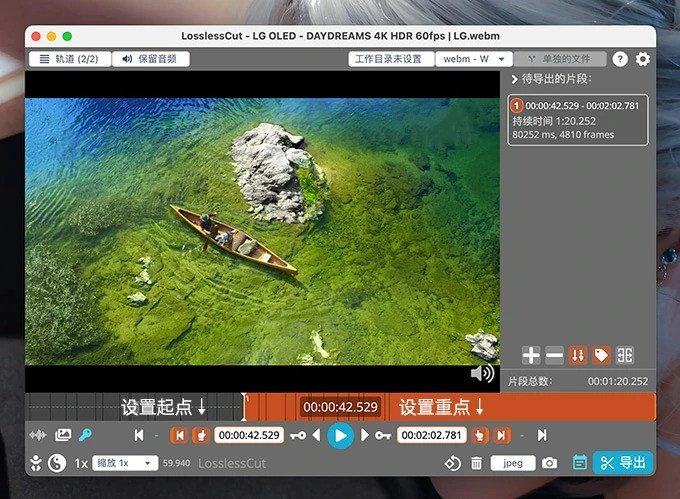Edit the start time field 00:00:42.529
Image resolution: width=680 pixels, height=499 pixels.
tap(249, 435)
